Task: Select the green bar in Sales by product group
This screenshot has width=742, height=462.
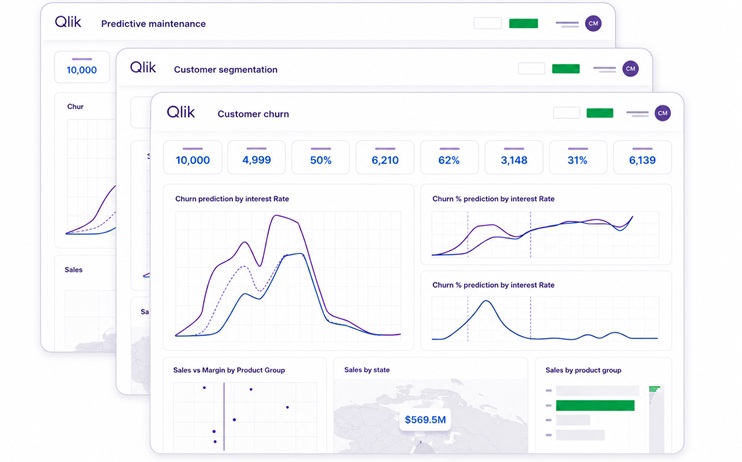Action: [x=595, y=406]
